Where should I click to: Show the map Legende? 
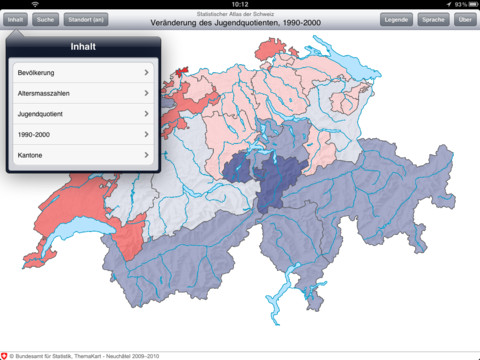point(396,20)
